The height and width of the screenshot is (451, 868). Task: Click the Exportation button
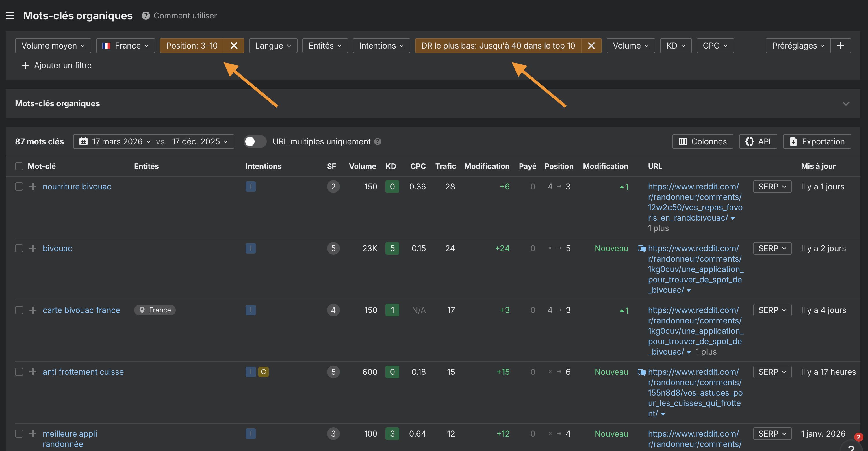coord(817,141)
